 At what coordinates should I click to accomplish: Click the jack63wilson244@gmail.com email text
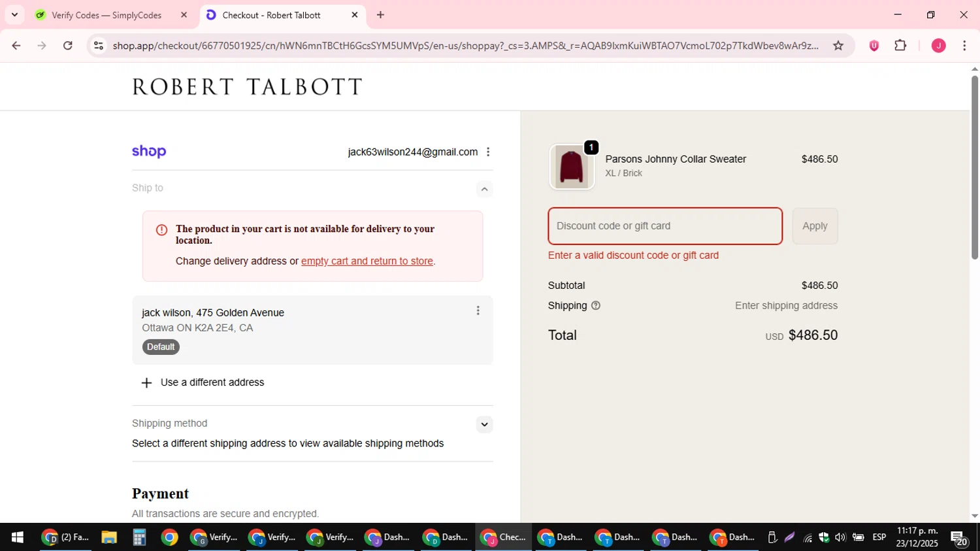click(x=413, y=152)
